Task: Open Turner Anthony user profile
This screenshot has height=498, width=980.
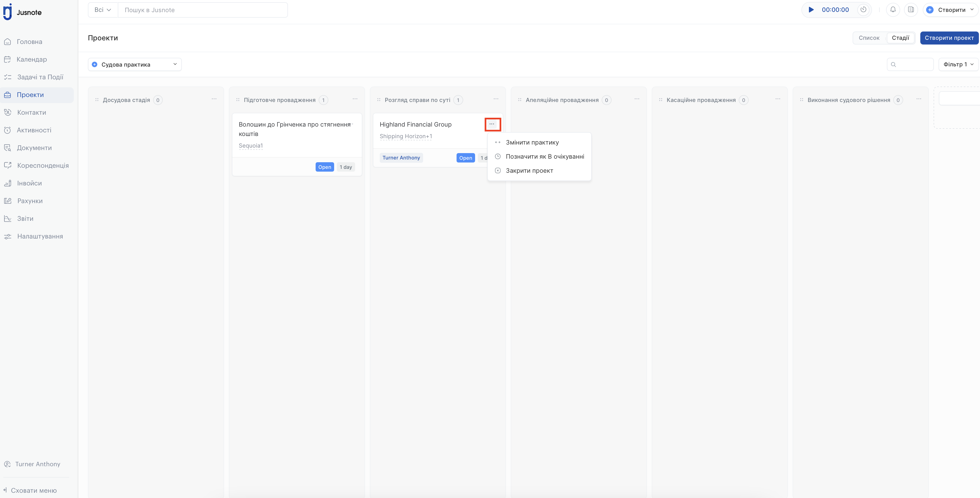Action: 32,464
